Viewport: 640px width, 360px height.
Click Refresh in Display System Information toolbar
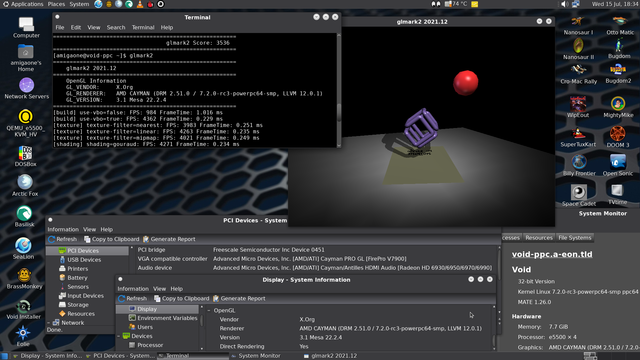click(132, 298)
